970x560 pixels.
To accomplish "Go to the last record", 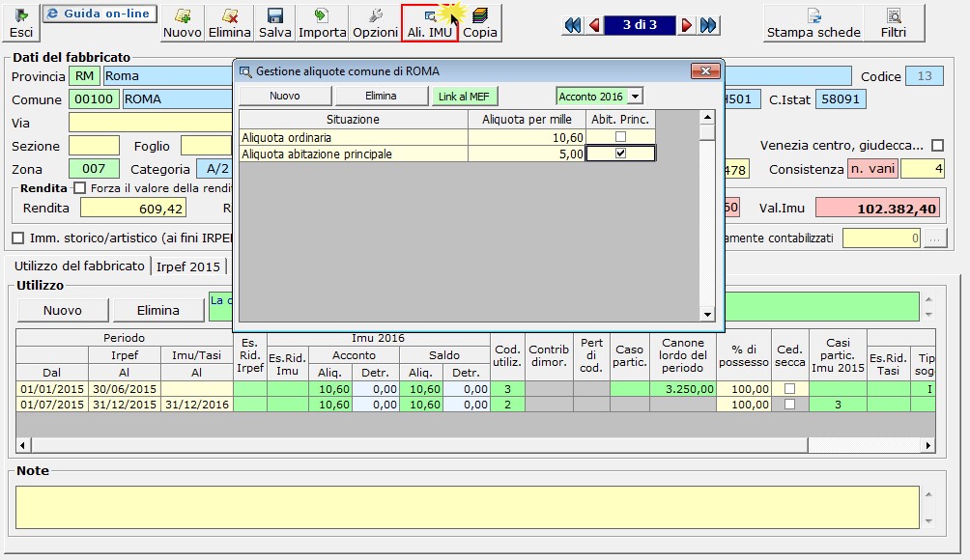I will [708, 25].
